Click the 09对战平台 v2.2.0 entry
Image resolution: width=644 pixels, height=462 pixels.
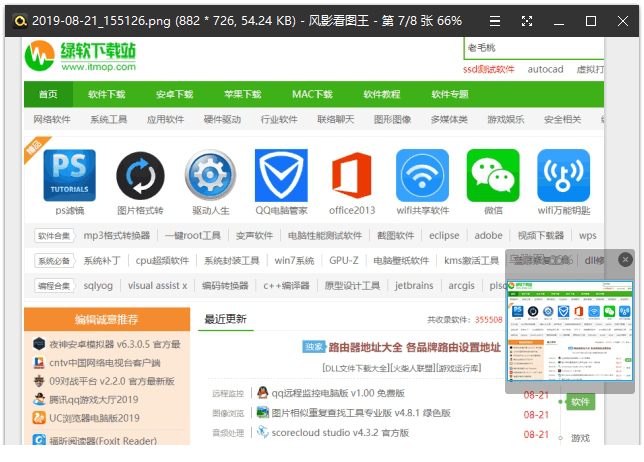[x=112, y=381]
